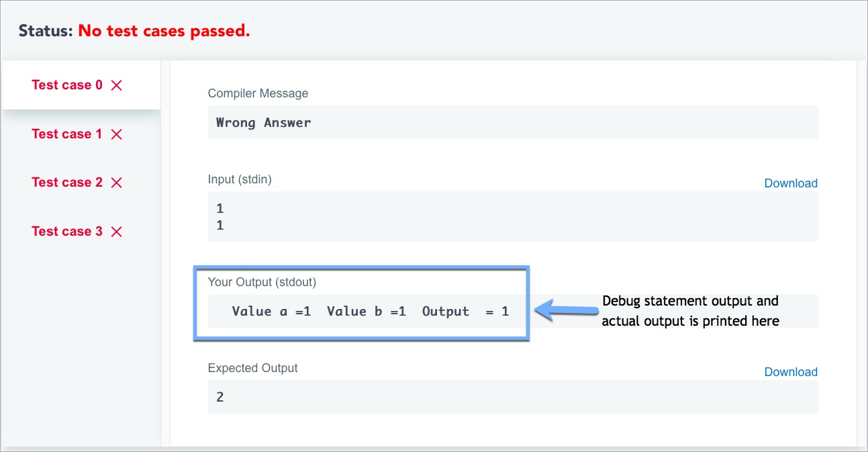868x452 pixels.
Task: Click the 'Compiler Message' heading
Action: pos(258,93)
